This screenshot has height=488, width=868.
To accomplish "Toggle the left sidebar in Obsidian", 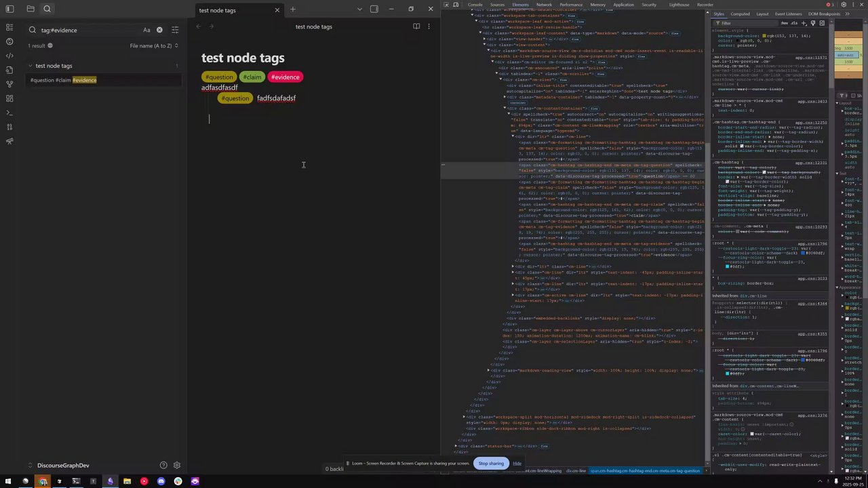I will click(9, 9).
